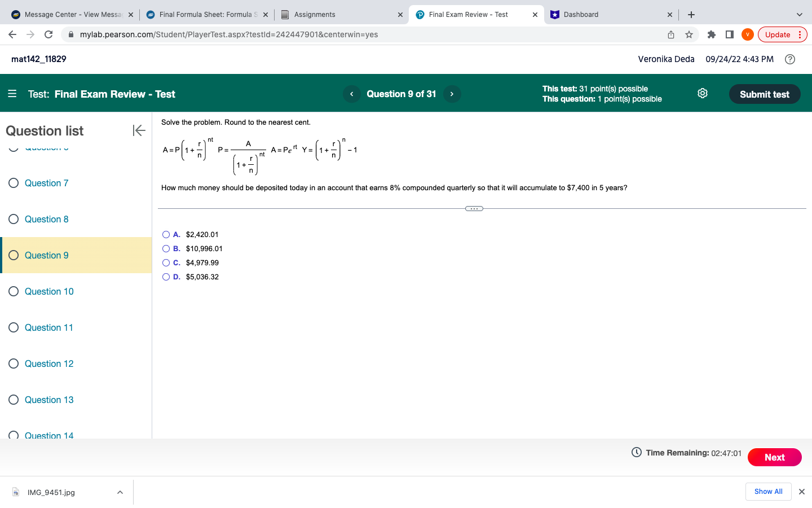Go forward in browser history
Image resolution: width=812 pixels, height=508 pixels.
(30, 34)
